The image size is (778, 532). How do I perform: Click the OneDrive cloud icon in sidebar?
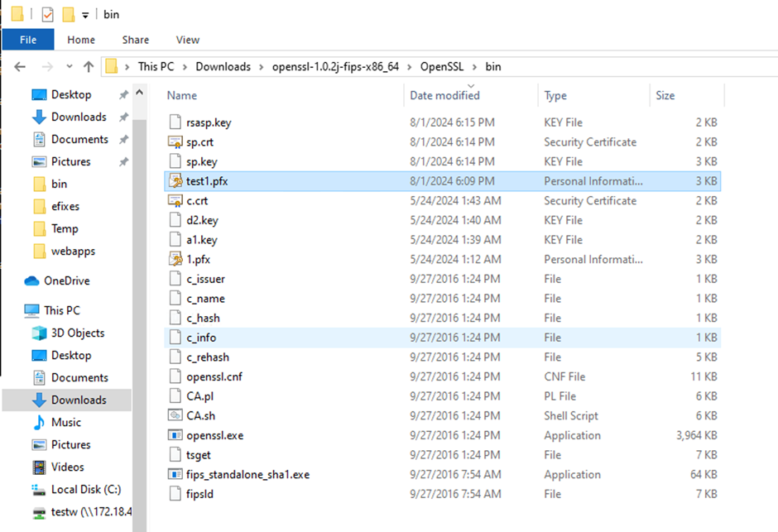[x=32, y=281]
